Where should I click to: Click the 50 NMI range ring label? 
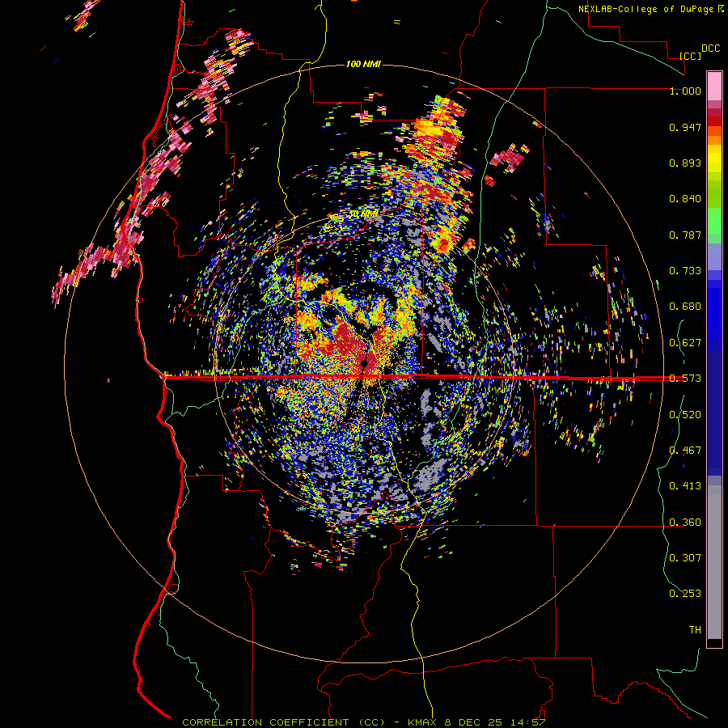click(363, 214)
